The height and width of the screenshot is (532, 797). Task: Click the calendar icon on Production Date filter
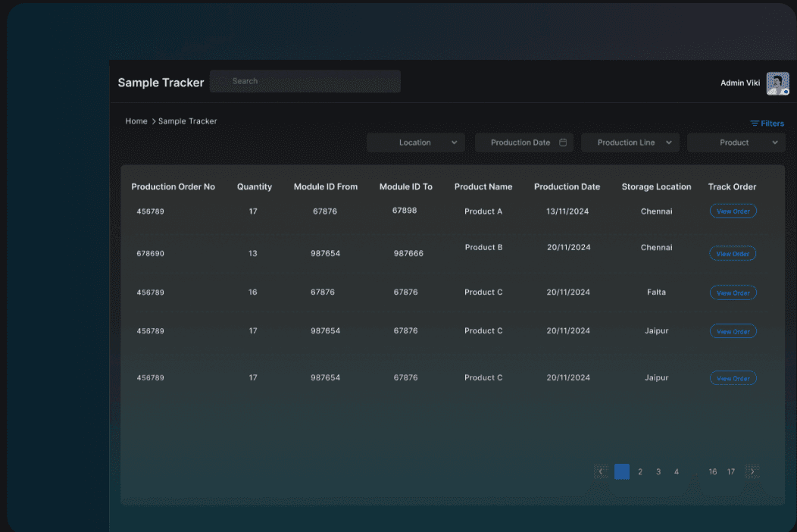click(x=562, y=142)
